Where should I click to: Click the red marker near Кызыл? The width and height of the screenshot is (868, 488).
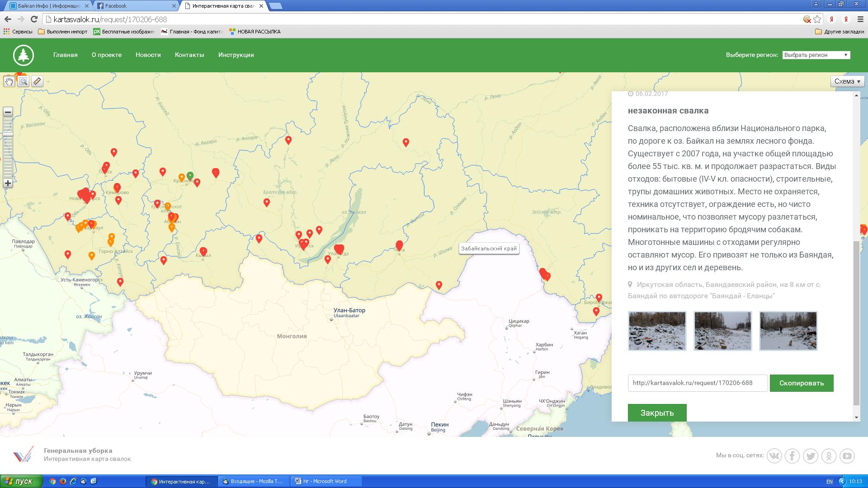(203, 251)
